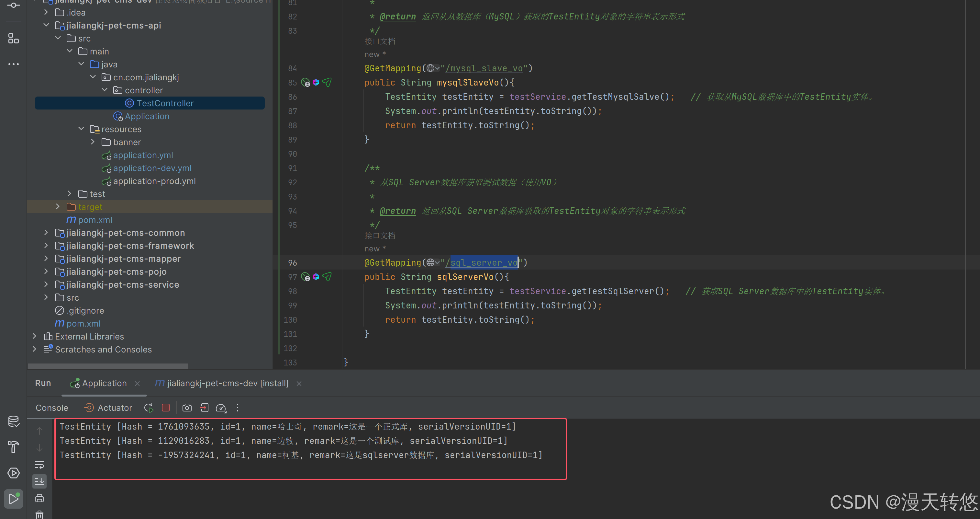
Task: Open the Database tool window icon
Action: tap(14, 421)
